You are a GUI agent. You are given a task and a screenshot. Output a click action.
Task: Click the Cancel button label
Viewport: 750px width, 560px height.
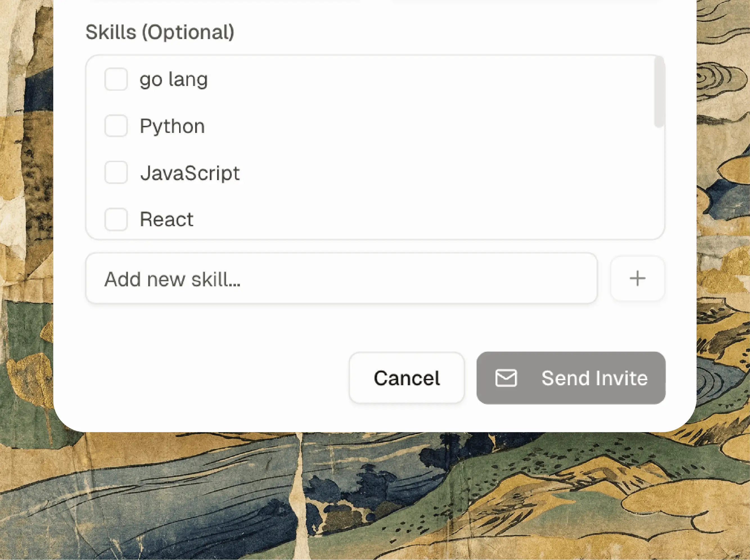click(407, 377)
